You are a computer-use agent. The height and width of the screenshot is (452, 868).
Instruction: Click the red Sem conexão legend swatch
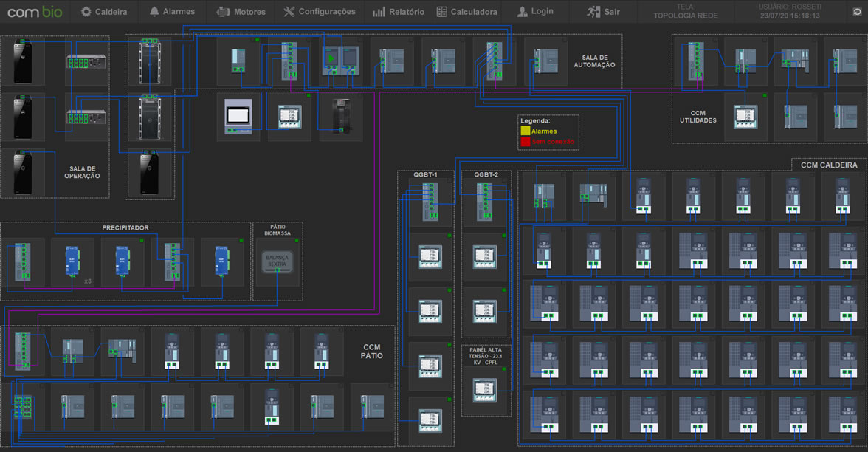pos(525,142)
